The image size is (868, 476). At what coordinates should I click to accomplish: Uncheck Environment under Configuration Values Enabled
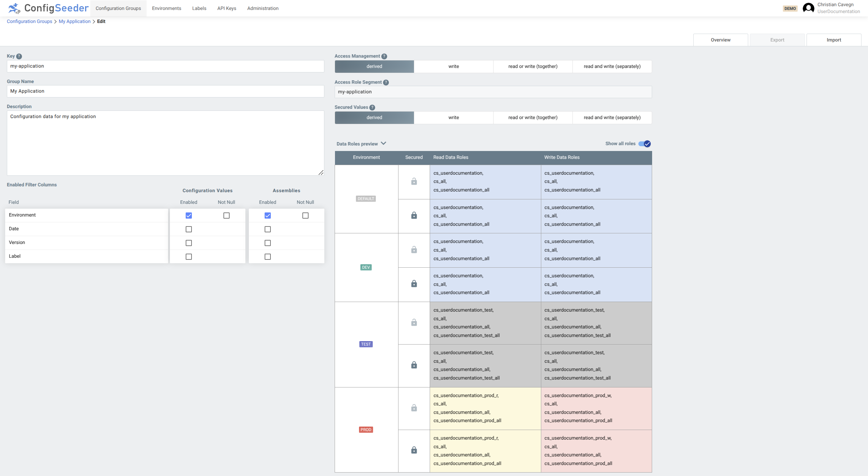188,215
